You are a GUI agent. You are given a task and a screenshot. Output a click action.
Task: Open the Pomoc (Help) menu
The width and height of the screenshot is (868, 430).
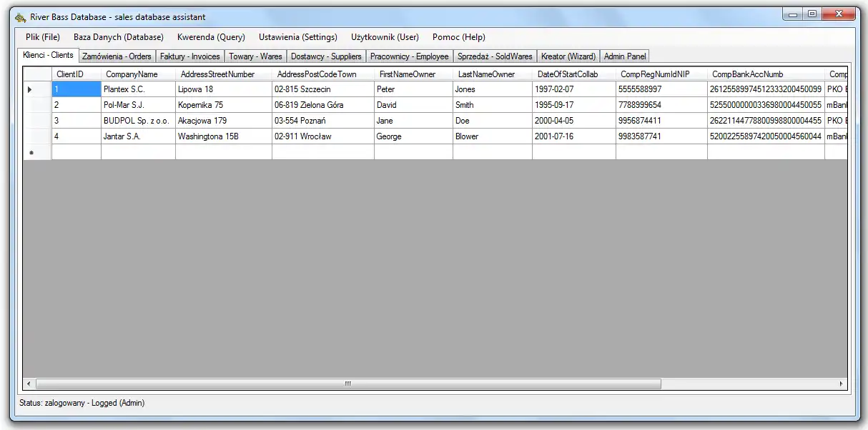click(459, 37)
